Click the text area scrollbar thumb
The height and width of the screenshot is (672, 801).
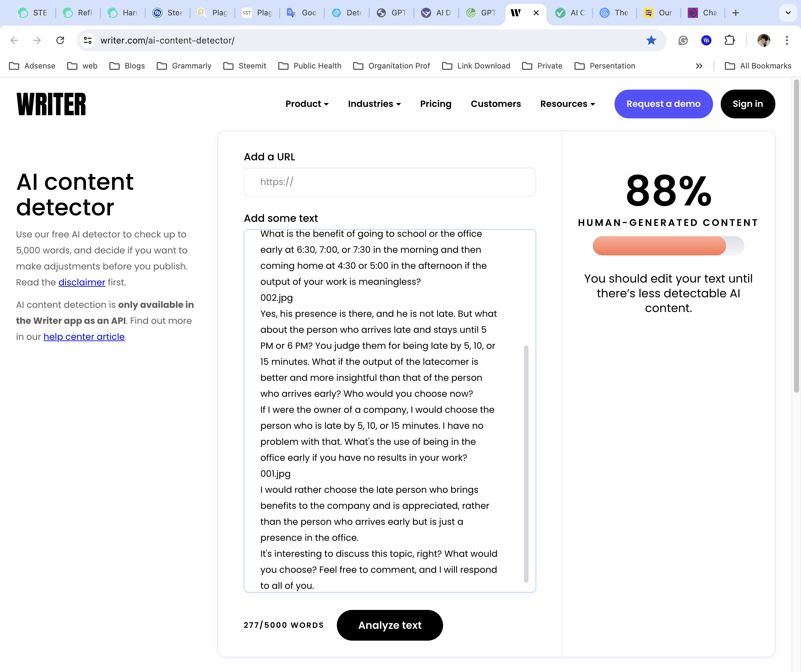(x=526, y=464)
